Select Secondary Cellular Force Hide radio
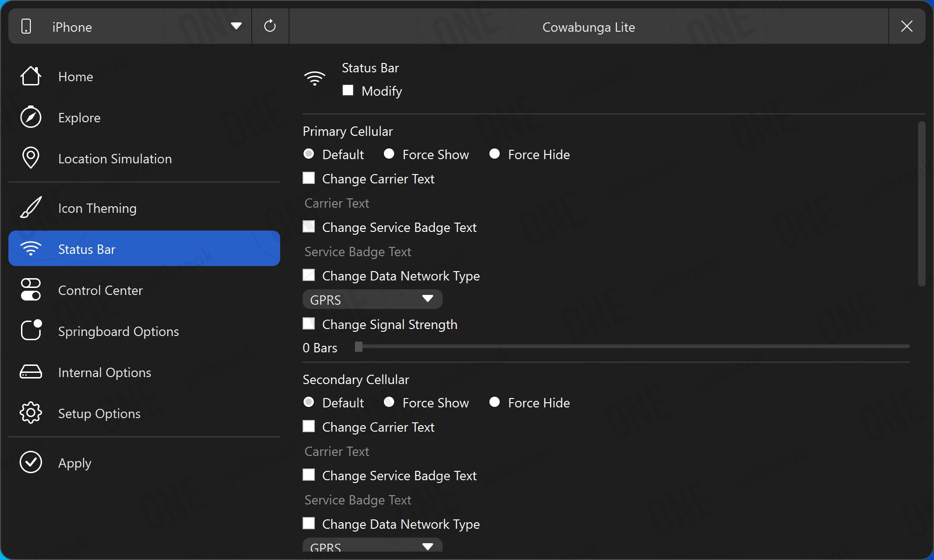The height and width of the screenshot is (560, 934). click(495, 402)
